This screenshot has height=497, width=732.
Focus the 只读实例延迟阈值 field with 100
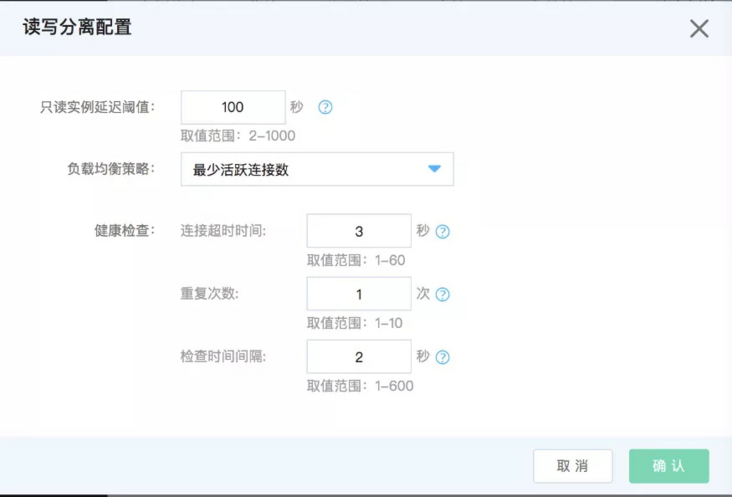click(x=233, y=107)
